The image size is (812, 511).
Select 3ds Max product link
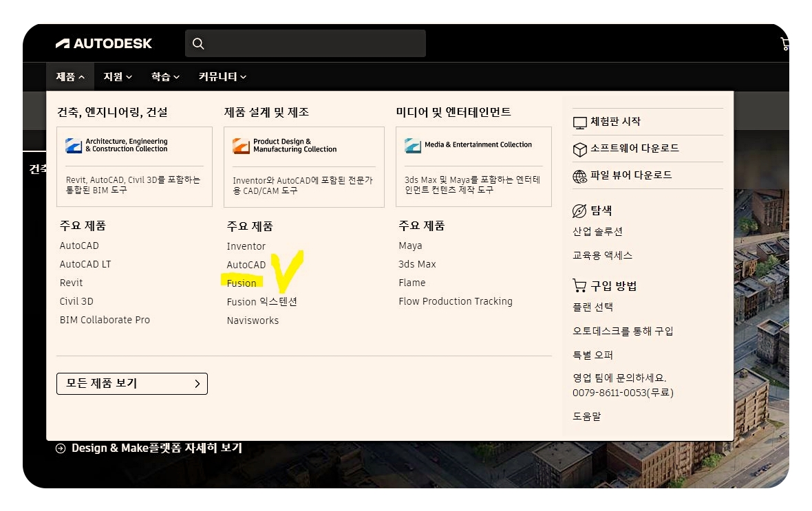pos(418,264)
